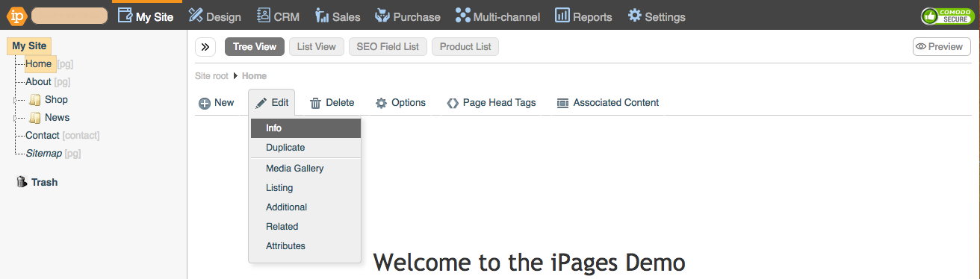Open Page Head Tags
Image resolution: width=980 pixels, height=279 pixels.
(x=491, y=103)
